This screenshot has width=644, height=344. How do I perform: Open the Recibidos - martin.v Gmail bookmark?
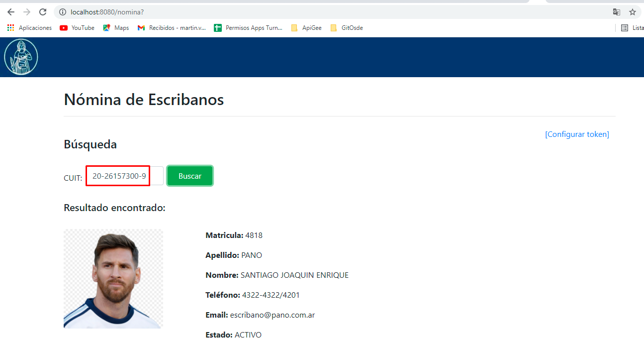tap(172, 27)
